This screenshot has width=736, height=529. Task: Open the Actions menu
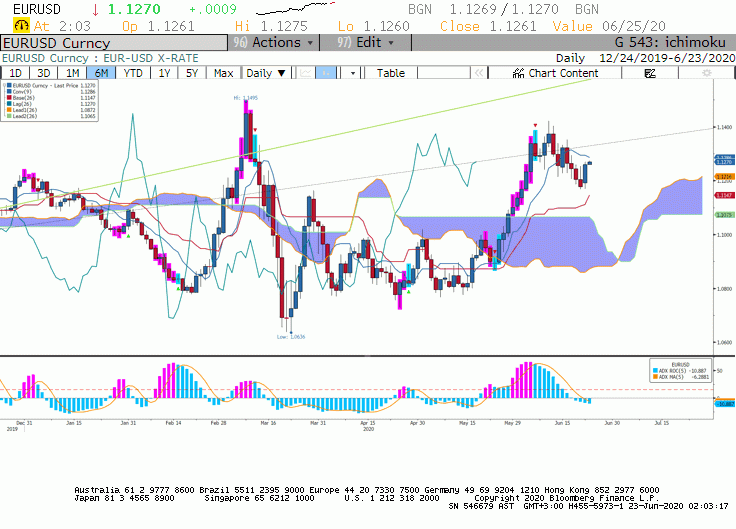pyautogui.click(x=274, y=43)
